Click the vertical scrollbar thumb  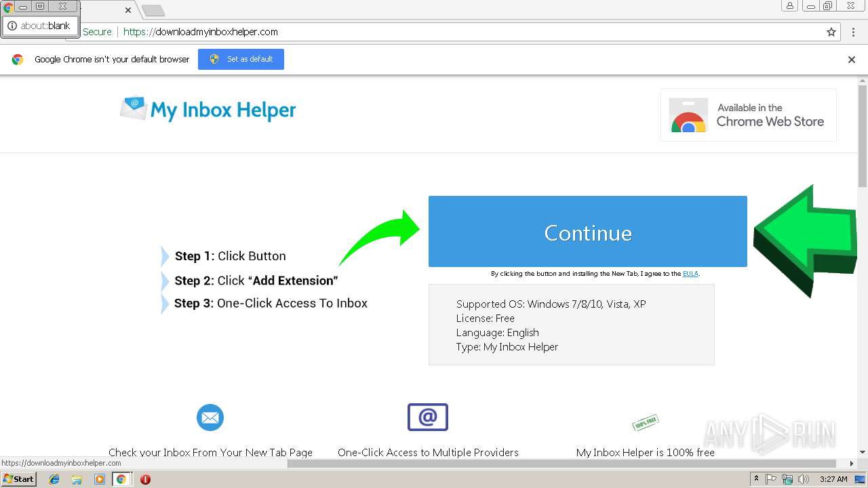tap(863, 136)
